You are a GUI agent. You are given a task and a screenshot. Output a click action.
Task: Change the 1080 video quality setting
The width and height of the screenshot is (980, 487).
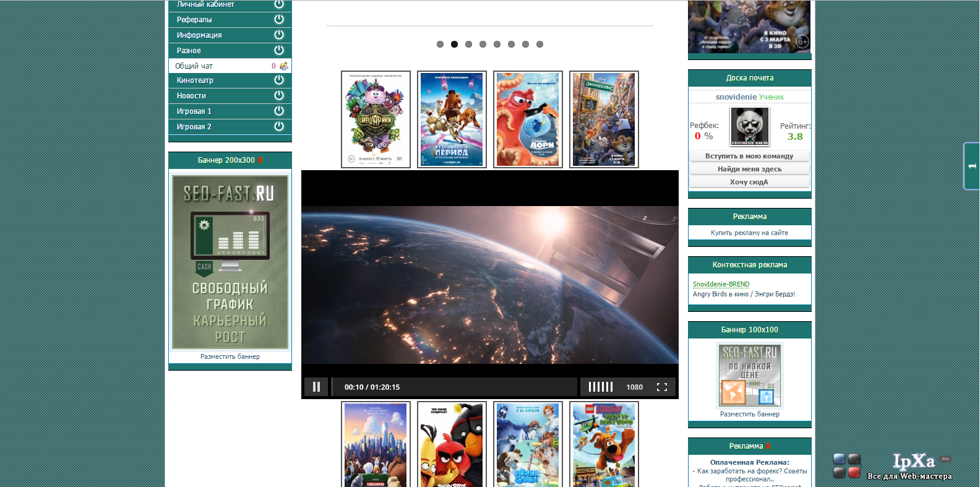[x=634, y=387]
